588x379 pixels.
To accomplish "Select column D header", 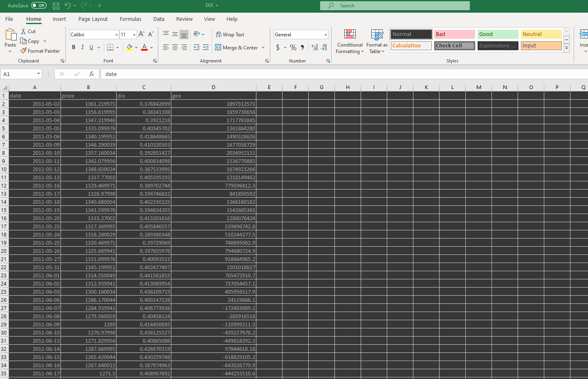I will (x=213, y=87).
